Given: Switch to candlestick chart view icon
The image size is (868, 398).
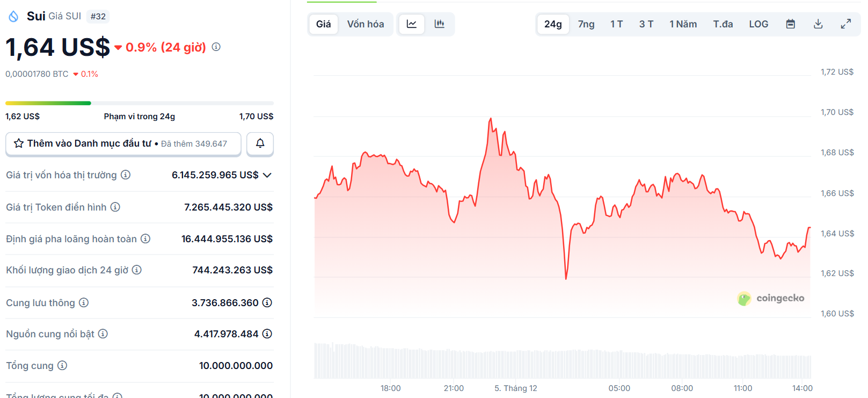Looking at the screenshot, I should (440, 24).
